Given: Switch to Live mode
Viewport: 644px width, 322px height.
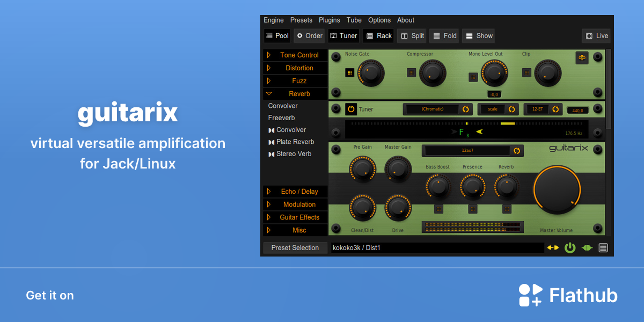Looking at the screenshot, I should (x=596, y=36).
